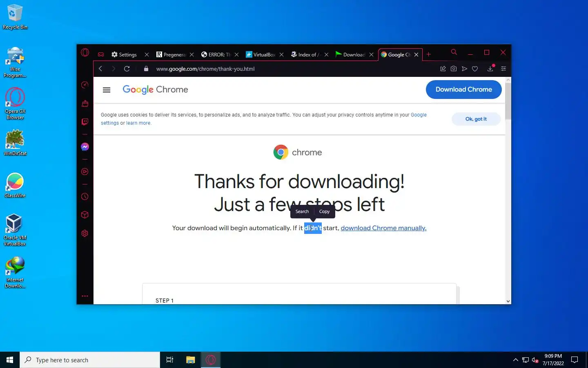Select GlassWire desktop shortcut
This screenshot has width=588, height=368.
15,185
